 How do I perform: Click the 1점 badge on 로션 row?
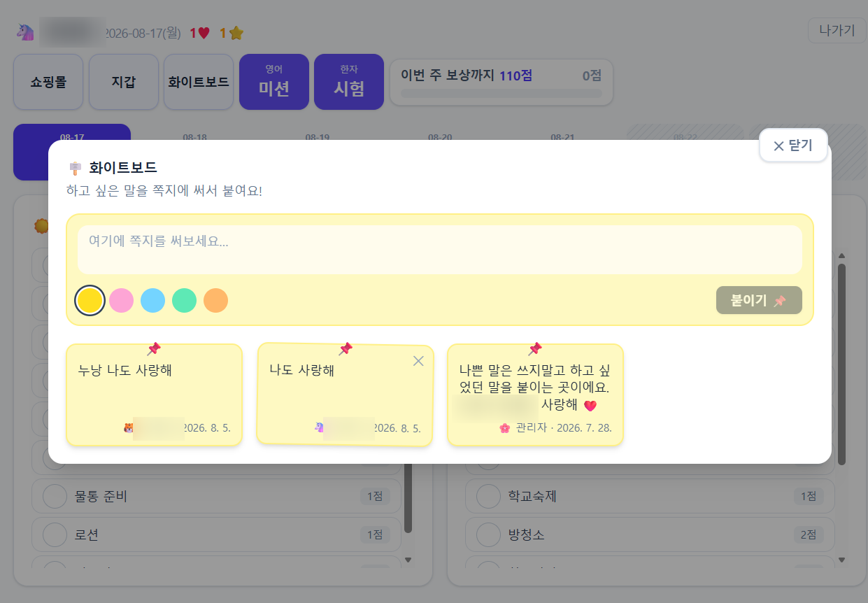click(375, 534)
